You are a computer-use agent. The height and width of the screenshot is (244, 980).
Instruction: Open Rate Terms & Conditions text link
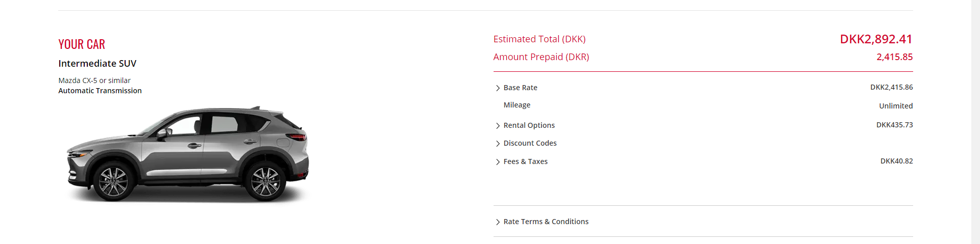(x=546, y=222)
